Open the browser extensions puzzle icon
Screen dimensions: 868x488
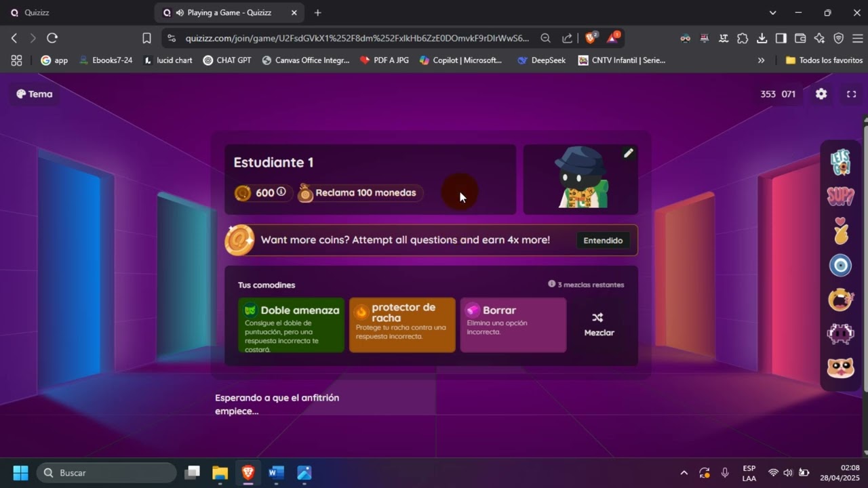743,39
